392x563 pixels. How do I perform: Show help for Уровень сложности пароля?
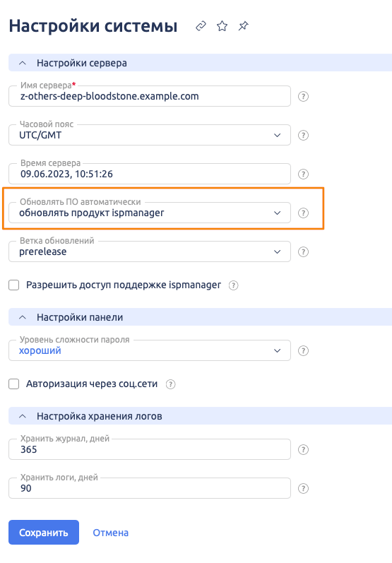[x=303, y=351]
